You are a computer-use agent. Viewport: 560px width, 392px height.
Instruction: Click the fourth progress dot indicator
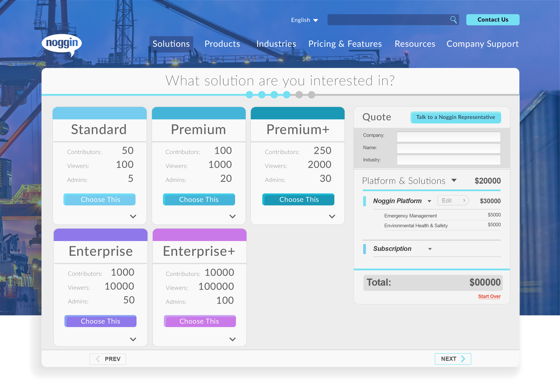[x=286, y=95]
